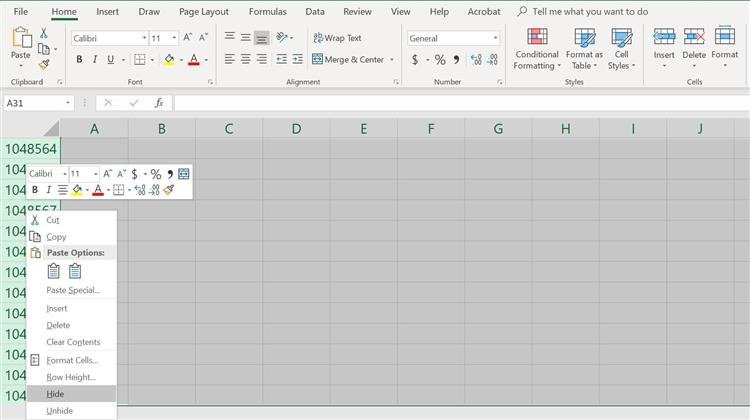
Task: Click the Borders icon in ribbon
Action: [140, 59]
